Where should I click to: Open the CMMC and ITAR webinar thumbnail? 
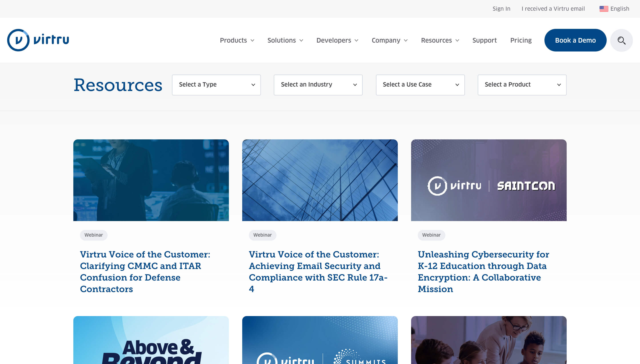pos(151,180)
